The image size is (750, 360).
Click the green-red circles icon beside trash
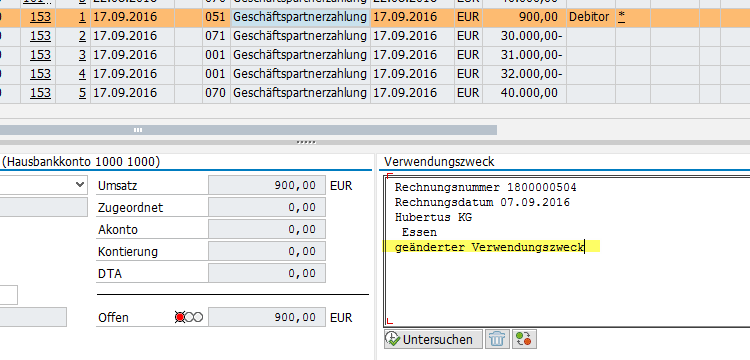coord(524,339)
